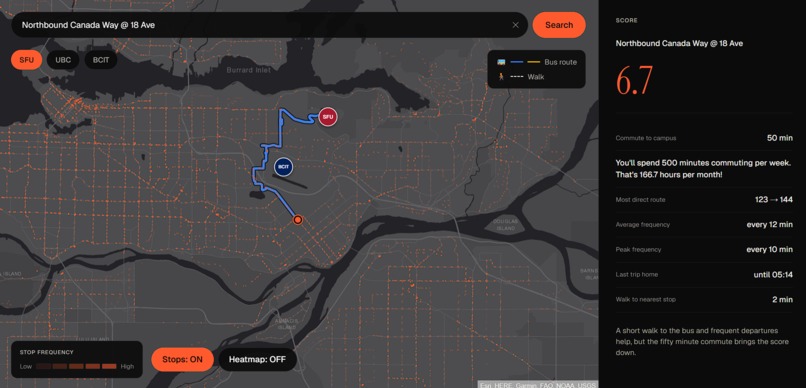Screen dimensions: 806x388
Task: Select the SFU campus tab
Action: (26, 60)
